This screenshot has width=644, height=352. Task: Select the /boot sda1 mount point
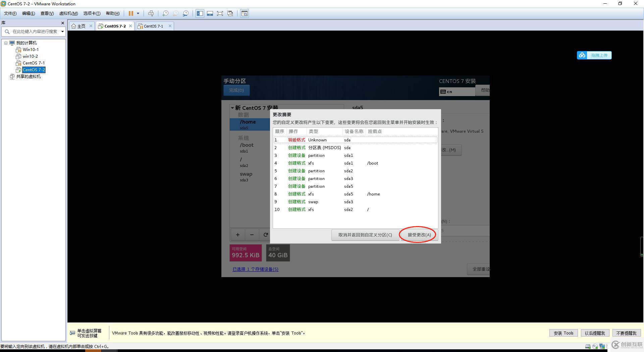point(250,148)
